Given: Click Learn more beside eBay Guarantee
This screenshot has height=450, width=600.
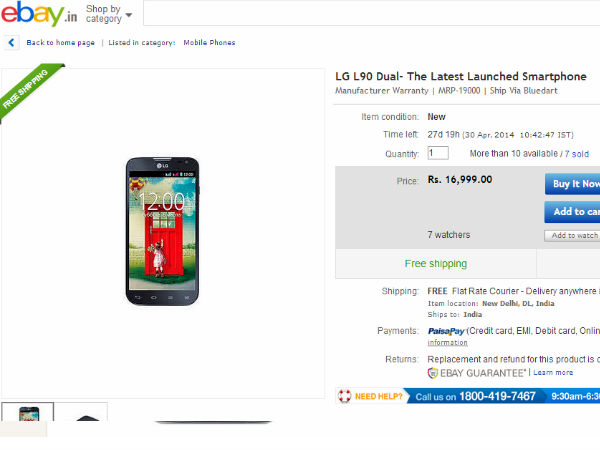Looking at the screenshot, I should pos(553,373).
